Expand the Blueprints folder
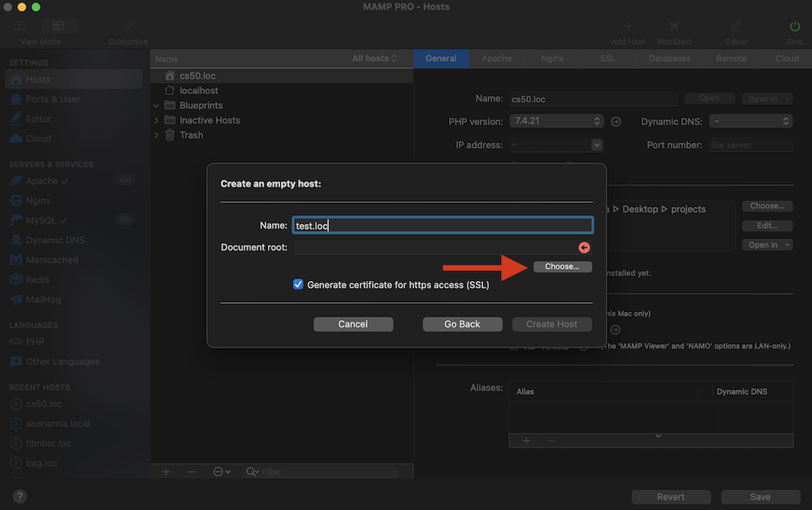Screen dimensions: 812x510 (x=156, y=106)
